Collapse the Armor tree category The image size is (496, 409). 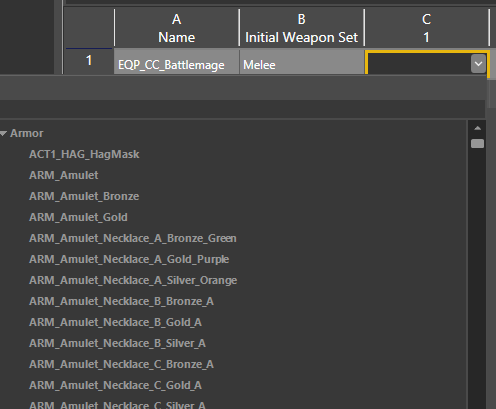[4, 134]
